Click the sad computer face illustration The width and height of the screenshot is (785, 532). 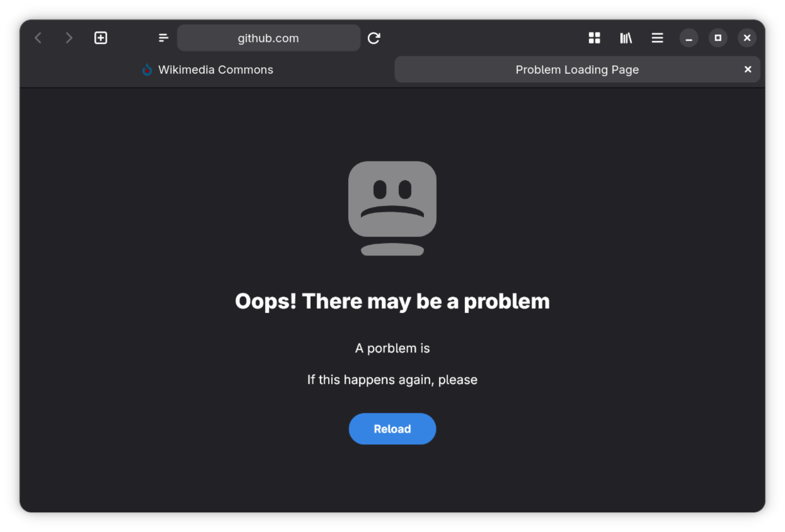click(392, 209)
